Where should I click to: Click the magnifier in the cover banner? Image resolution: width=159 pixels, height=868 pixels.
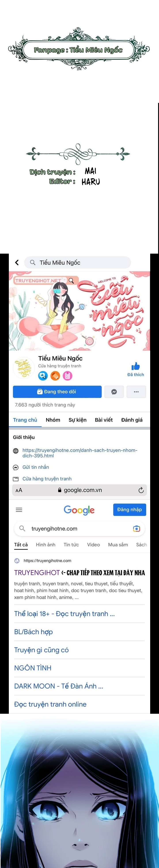click(71, 280)
